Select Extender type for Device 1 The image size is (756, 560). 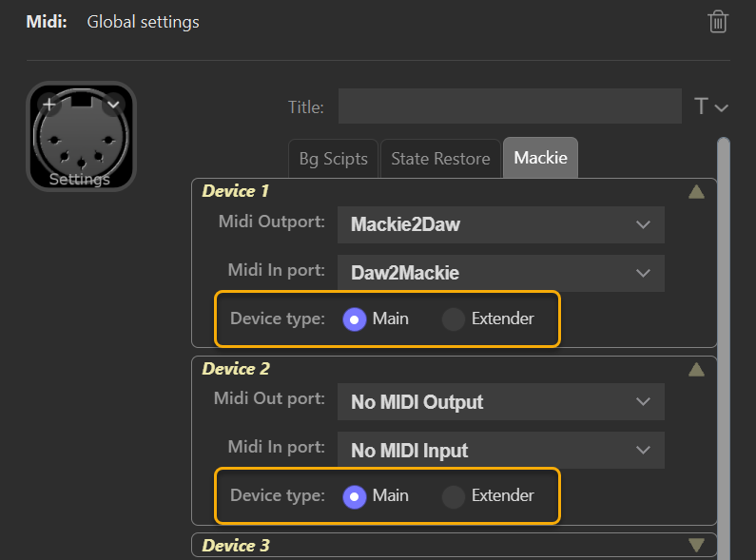pos(454,319)
